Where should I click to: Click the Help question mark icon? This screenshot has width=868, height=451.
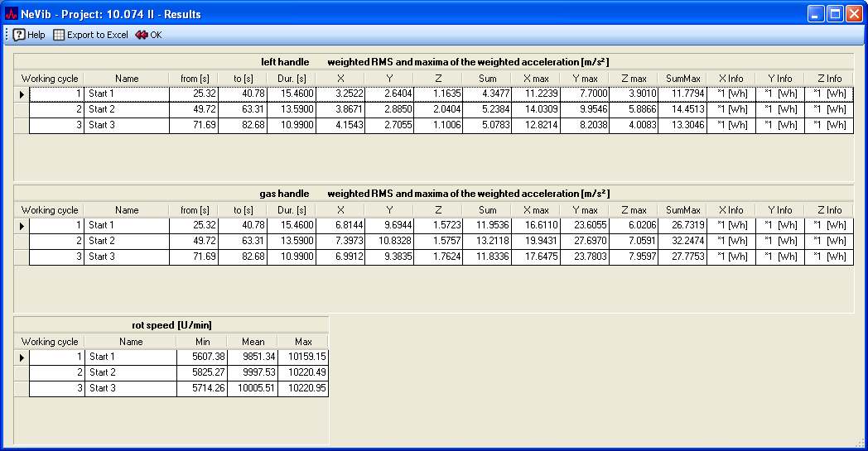tap(19, 35)
